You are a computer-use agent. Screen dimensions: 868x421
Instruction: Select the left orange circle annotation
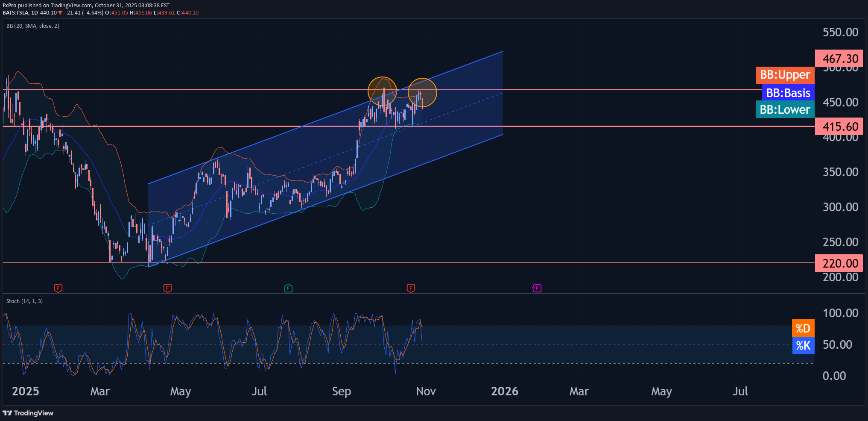tap(382, 91)
